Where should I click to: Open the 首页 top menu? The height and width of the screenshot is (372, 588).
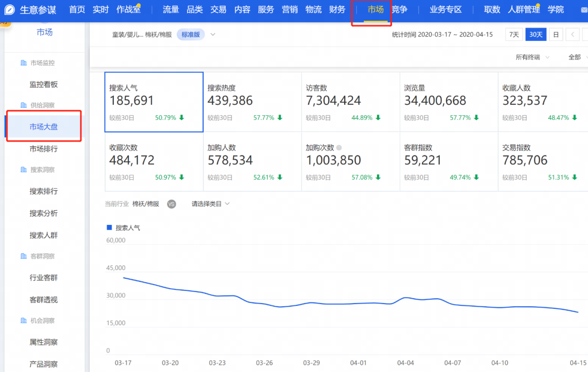[x=77, y=10]
